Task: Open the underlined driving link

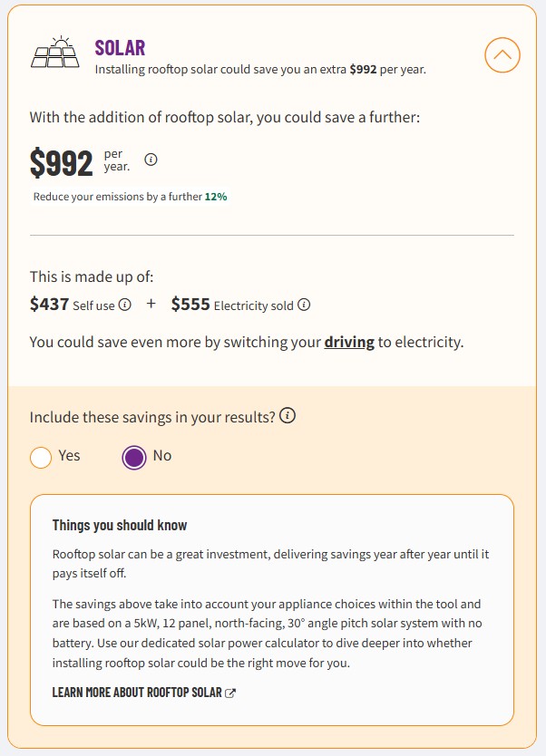Action: (x=349, y=343)
